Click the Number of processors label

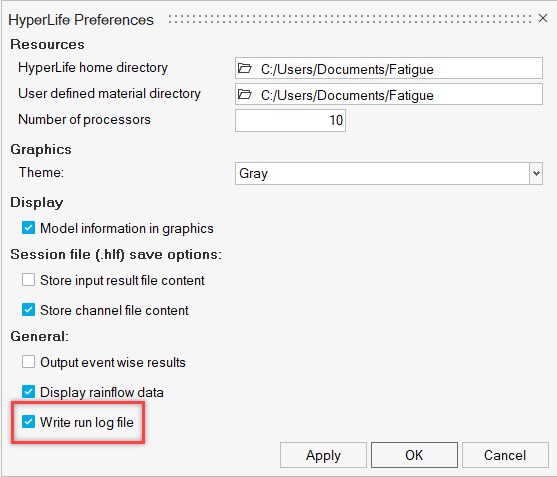pyautogui.click(x=84, y=120)
